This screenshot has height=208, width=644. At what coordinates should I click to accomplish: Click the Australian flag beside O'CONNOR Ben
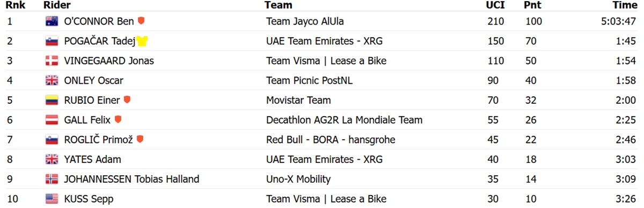52,21
